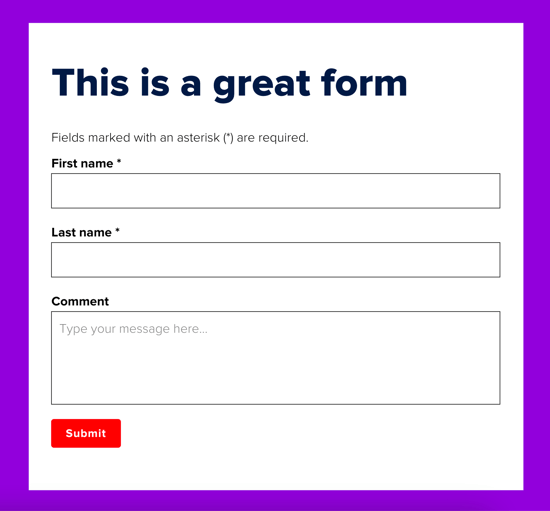Select the "First name" field label
The image size is (550, 511).
coord(82,163)
